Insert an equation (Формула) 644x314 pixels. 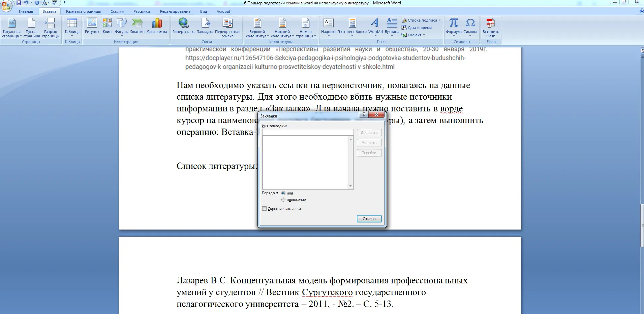[x=454, y=28]
